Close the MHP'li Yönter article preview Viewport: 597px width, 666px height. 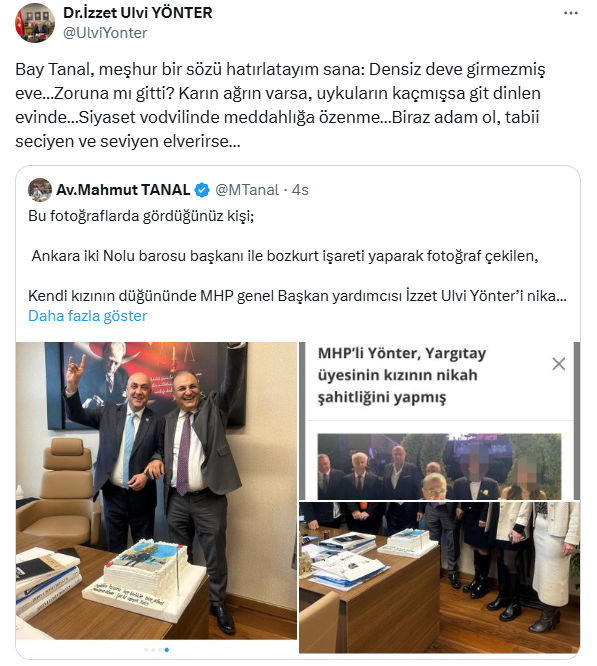pyautogui.click(x=558, y=364)
